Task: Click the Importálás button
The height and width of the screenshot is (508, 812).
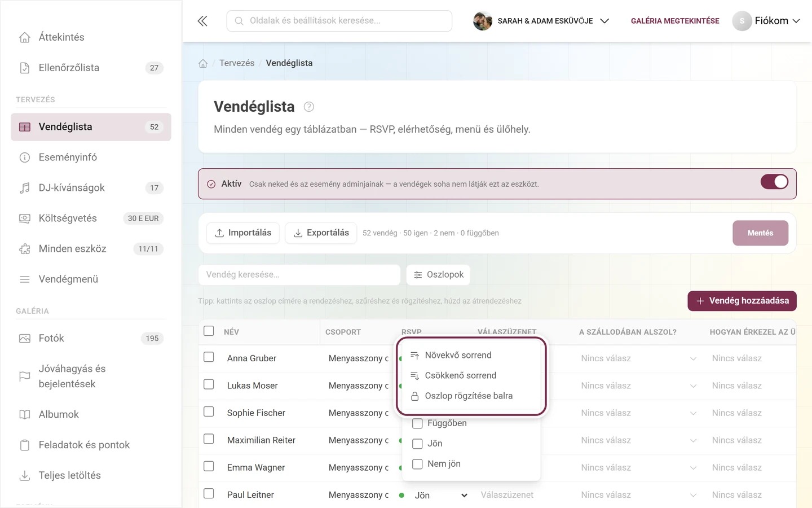Action: 243,233
